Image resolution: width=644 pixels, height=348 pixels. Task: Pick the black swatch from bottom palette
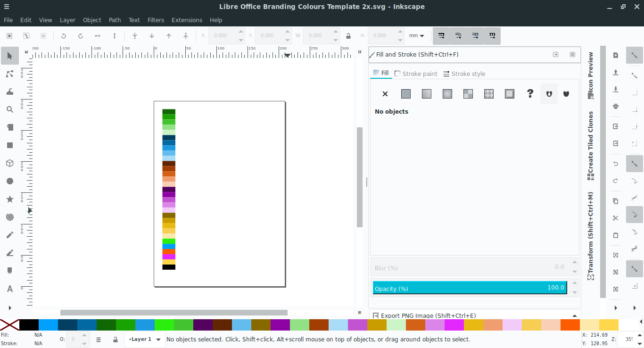pos(29,325)
